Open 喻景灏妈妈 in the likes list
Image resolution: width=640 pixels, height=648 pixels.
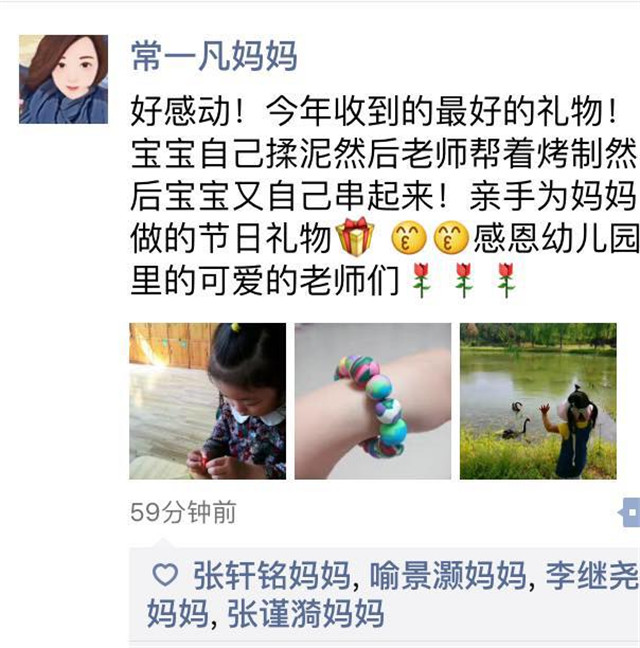pyautogui.click(x=448, y=575)
